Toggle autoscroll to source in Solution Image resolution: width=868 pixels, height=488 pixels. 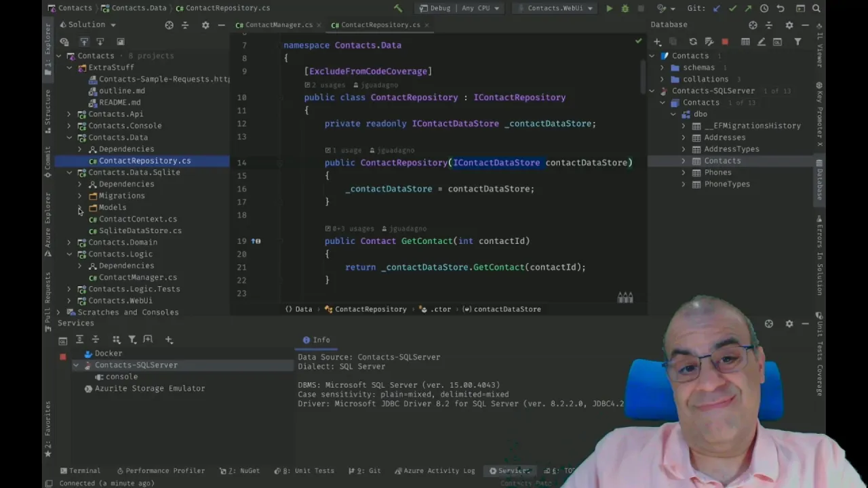[84, 41]
